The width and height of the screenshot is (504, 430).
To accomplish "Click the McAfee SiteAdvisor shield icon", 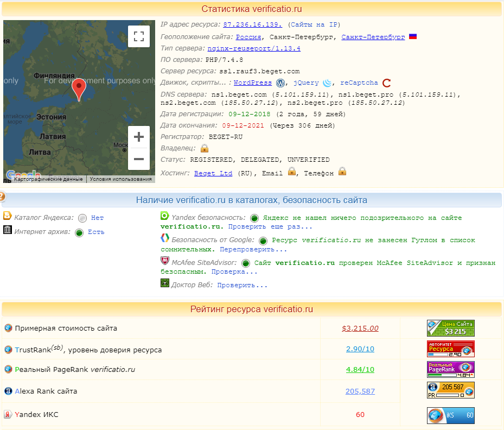I will 164,261.
